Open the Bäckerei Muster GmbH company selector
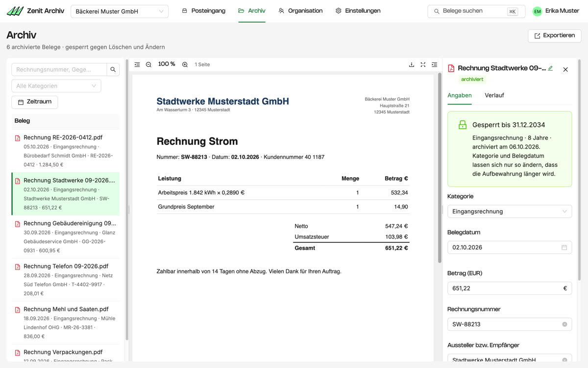Screen dimensions: 588x368 coord(120,11)
